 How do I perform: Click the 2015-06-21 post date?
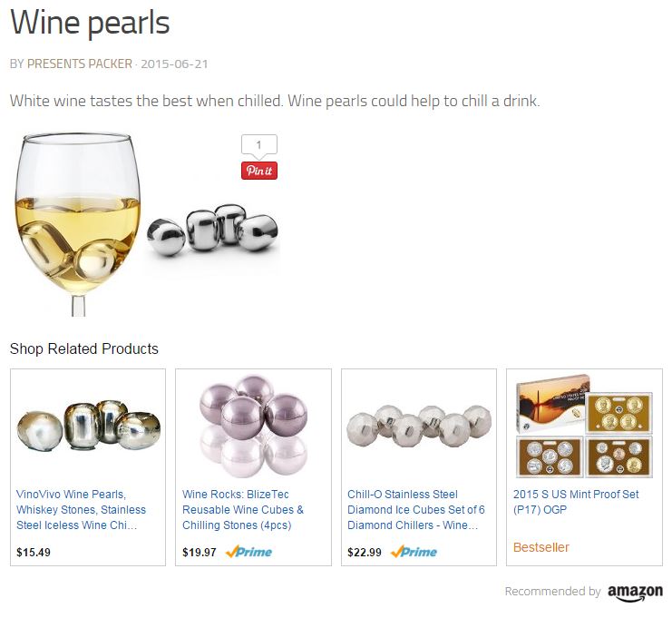174,64
